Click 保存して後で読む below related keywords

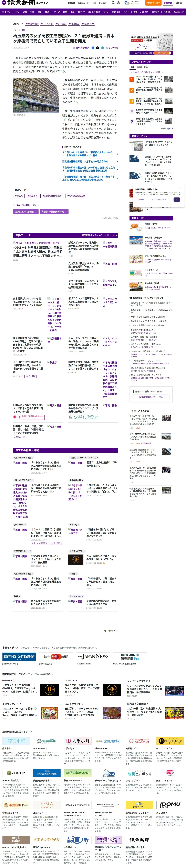click(21, 205)
